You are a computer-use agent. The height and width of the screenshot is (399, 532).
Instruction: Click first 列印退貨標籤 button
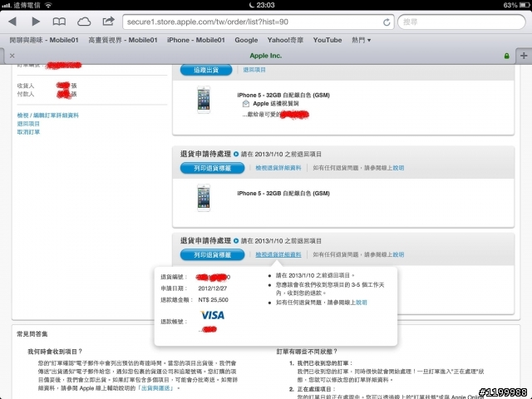(x=213, y=168)
